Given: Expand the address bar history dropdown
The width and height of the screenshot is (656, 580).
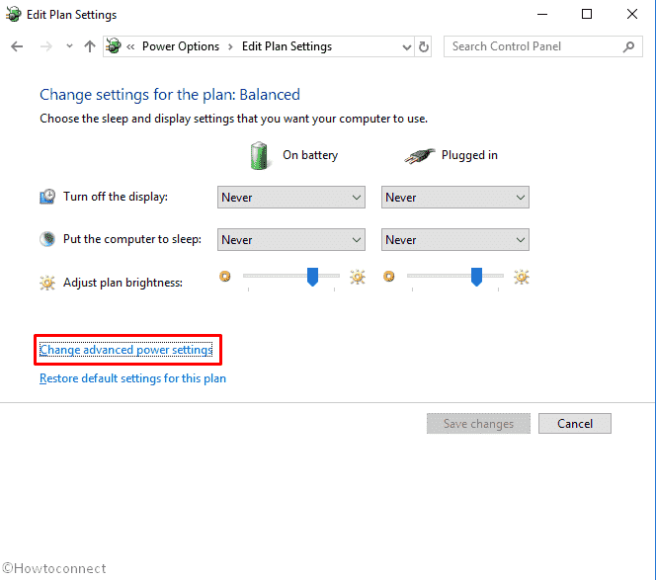Looking at the screenshot, I should point(406,47).
